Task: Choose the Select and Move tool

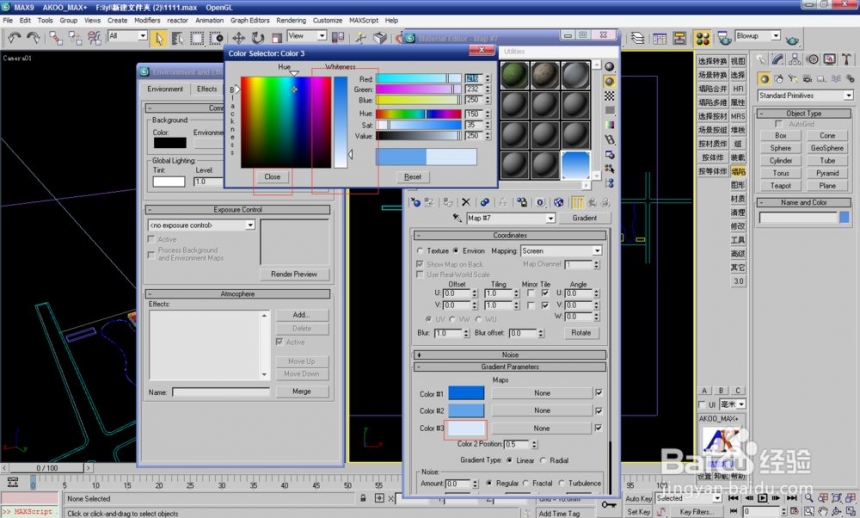Action: click(x=239, y=38)
